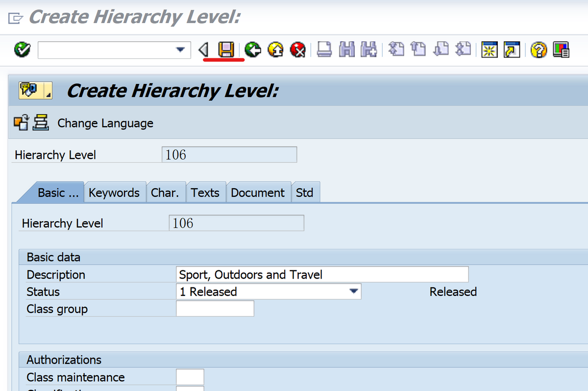
Task: Open the command field dropdown arrow
Action: [x=181, y=50]
